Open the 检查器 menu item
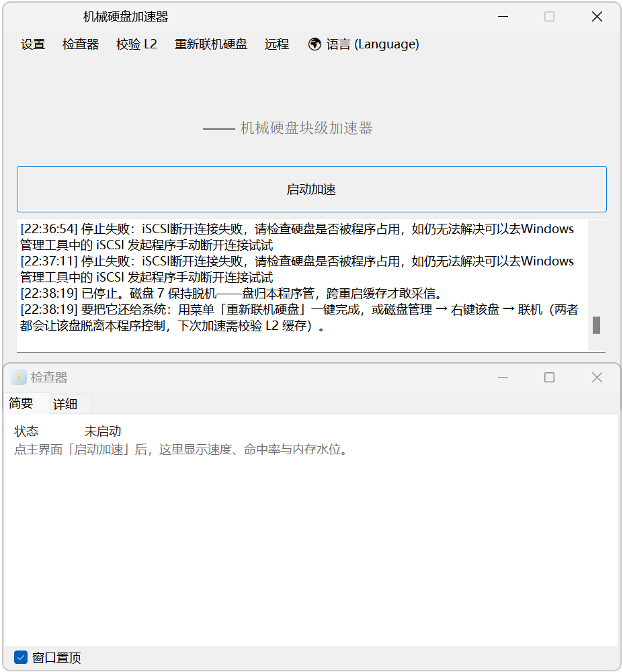 [x=81, y=44]
